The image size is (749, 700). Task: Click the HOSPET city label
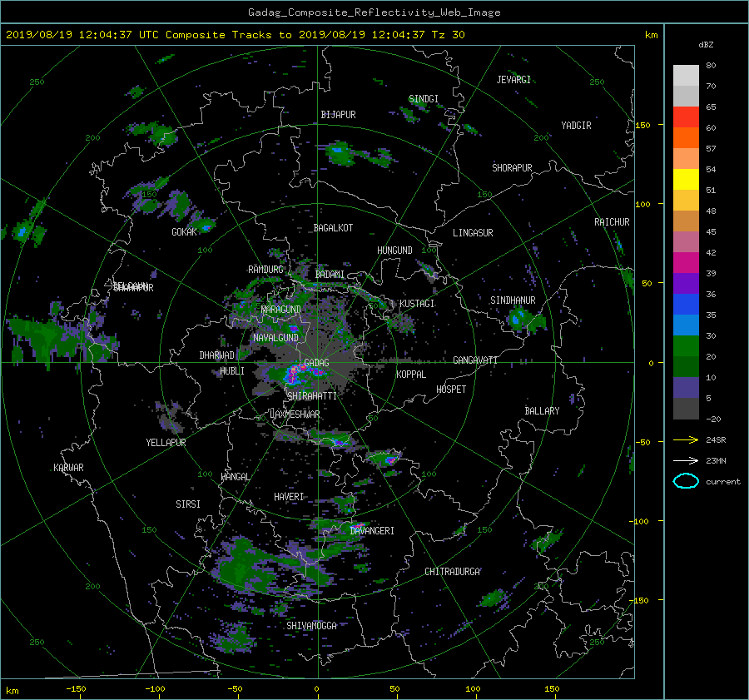pos(451,390)
